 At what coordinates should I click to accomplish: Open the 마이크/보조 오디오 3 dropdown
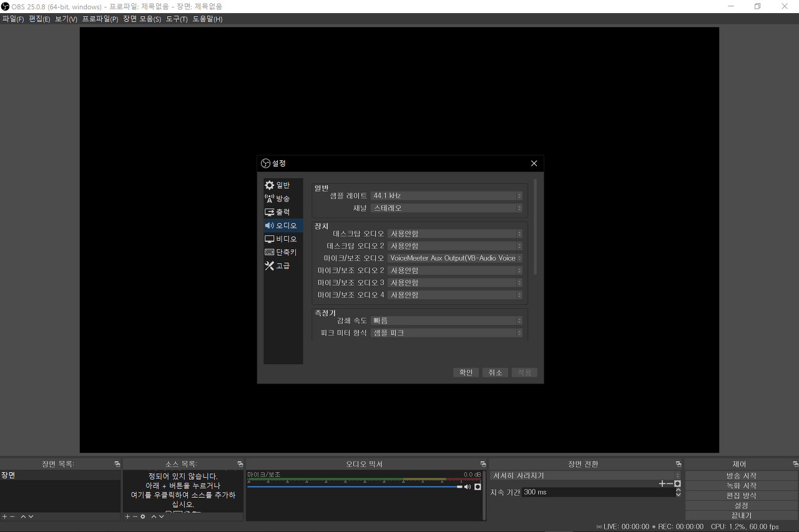click(x=455, y=283)
